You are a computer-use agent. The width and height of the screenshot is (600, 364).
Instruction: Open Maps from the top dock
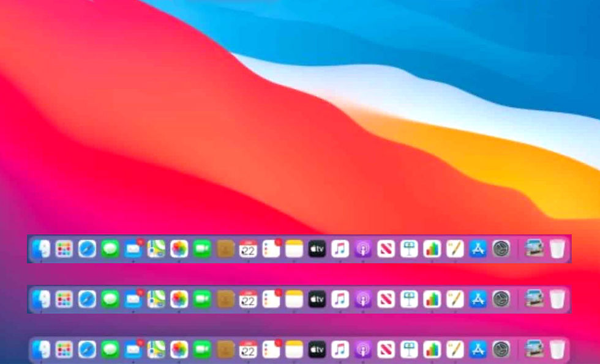point(156,249)
